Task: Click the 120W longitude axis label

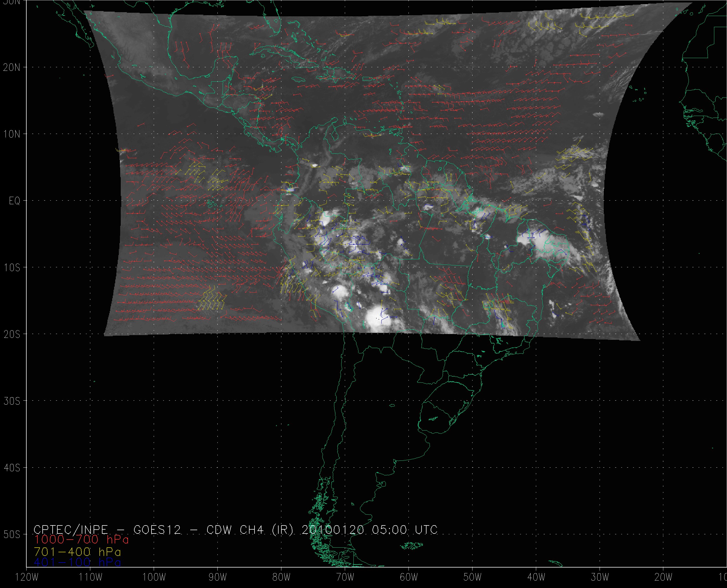Action: pyautogui.click(x=27, y=577)
